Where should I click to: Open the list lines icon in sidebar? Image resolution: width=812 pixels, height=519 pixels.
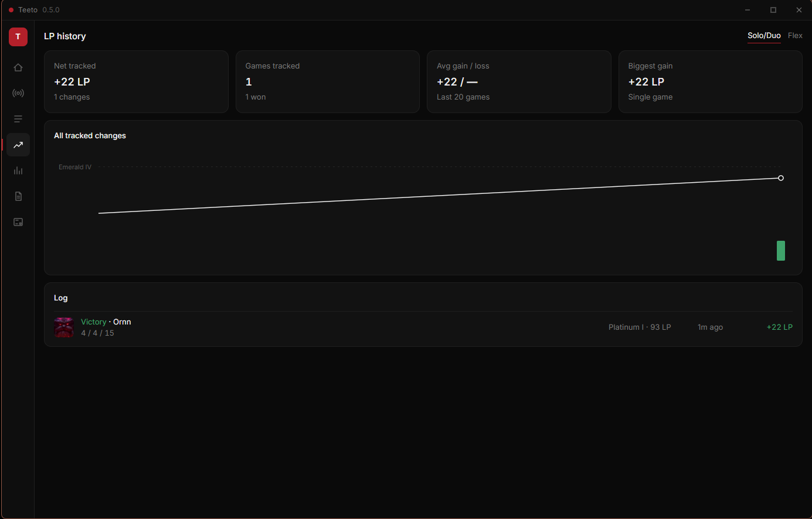18,119
